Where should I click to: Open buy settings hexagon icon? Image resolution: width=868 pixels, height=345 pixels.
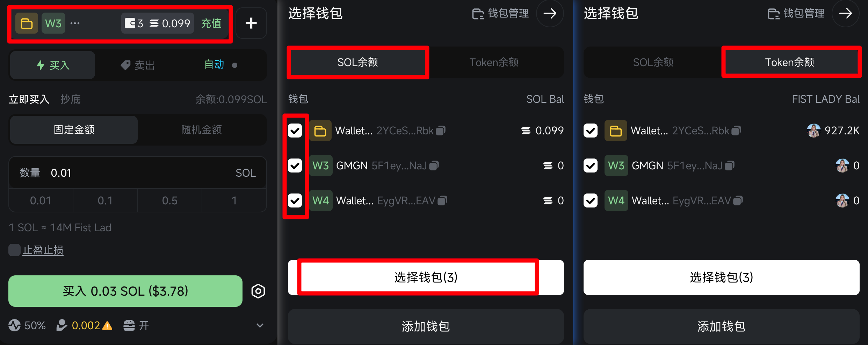pos(258,291)
